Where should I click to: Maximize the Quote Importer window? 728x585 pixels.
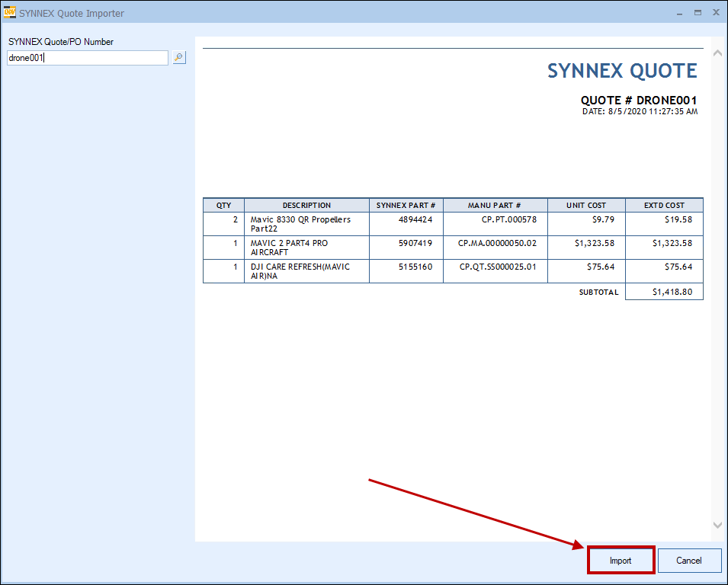pyautogui.click(x=698, y=13)
